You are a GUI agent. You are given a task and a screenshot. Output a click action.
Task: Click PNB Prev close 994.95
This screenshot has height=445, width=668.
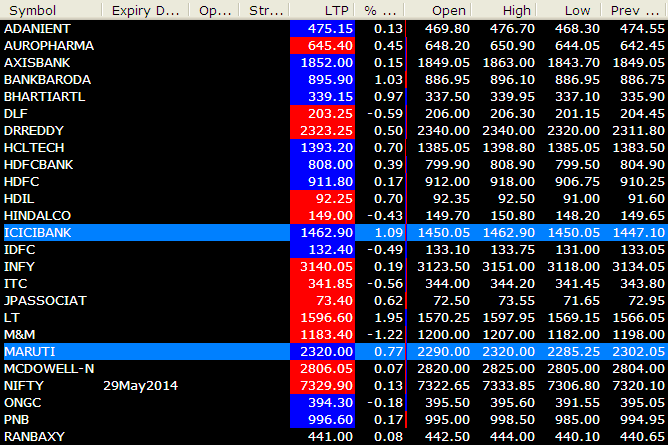(x=642, y=420)
